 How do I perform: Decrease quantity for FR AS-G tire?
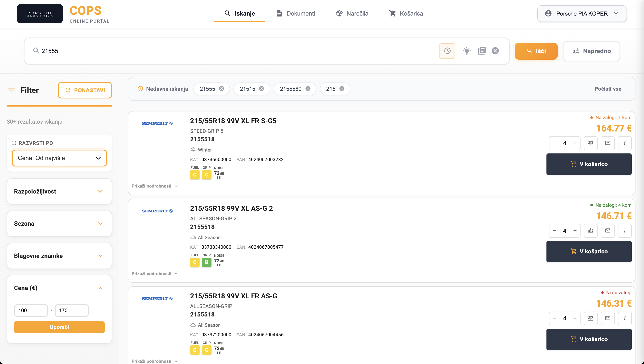click(x=554, y=318)
